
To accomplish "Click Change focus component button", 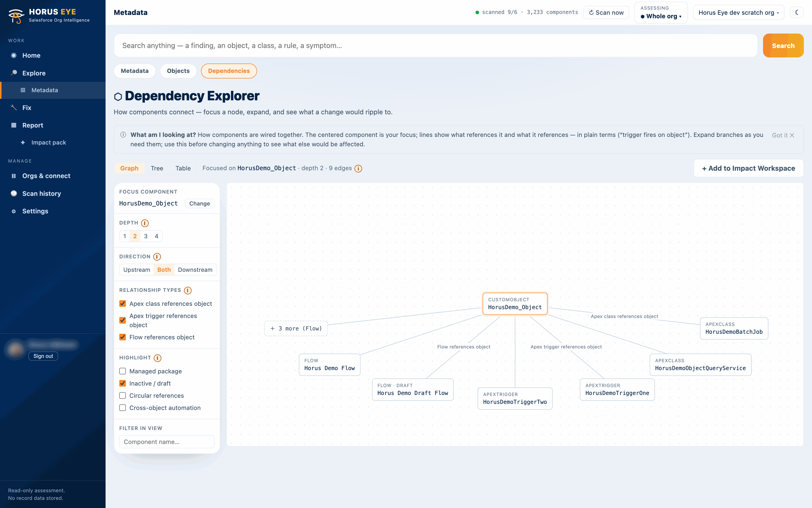I will pos(199,203).
